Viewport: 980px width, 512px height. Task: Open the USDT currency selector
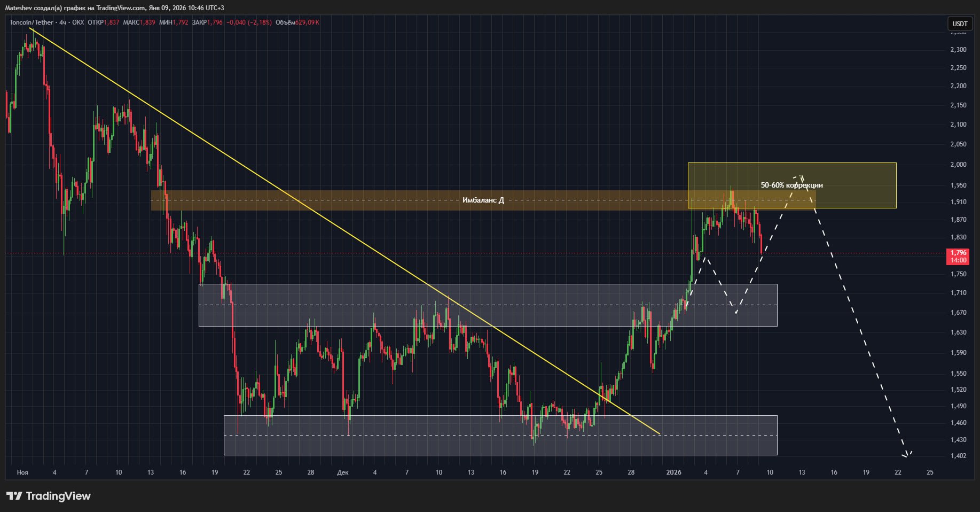click(960, 24)
